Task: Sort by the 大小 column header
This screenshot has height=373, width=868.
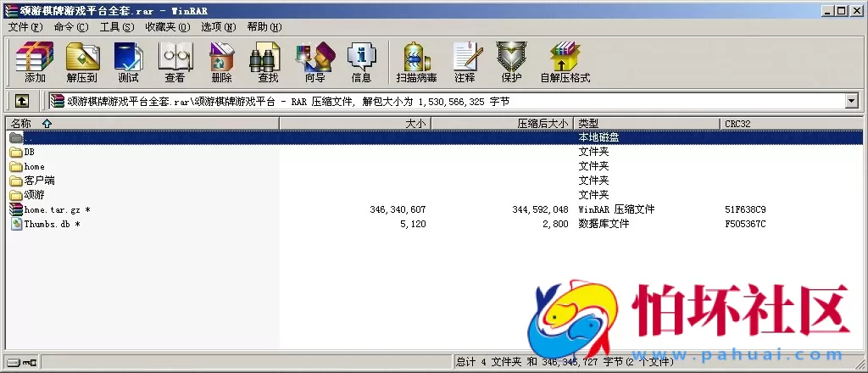Action: [x=355, y=124]
